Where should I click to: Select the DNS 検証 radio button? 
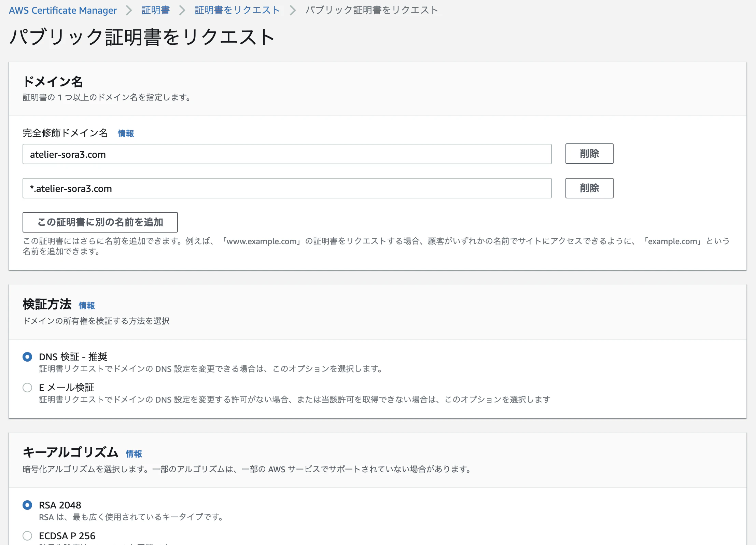tap(27, 357)
